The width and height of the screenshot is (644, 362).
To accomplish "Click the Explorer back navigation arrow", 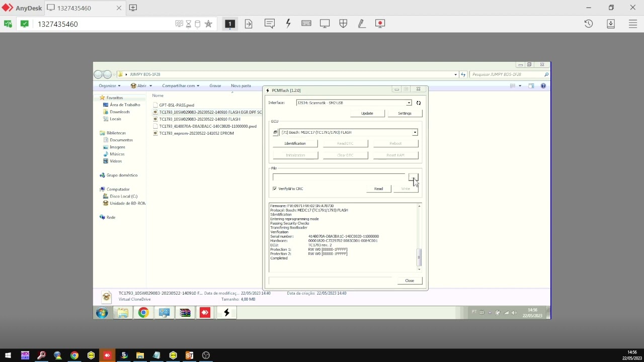I will tap(98, 74).
